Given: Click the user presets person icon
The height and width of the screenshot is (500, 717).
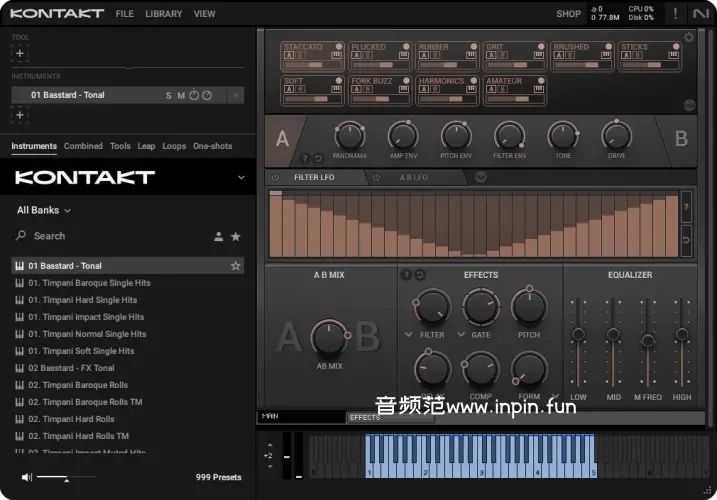Looking at the screenshot, I should pos(218,237).
